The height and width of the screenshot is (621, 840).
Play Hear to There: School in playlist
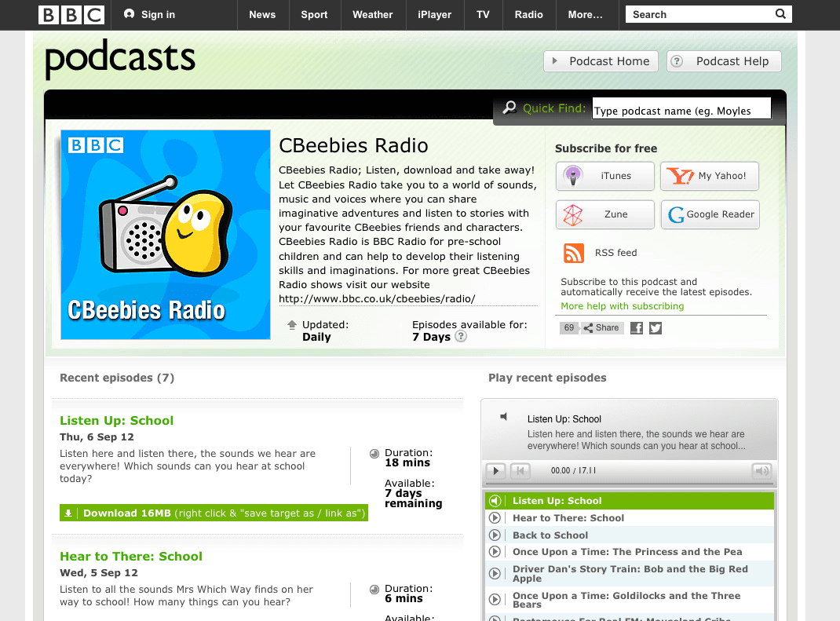(x=630, y=517)
